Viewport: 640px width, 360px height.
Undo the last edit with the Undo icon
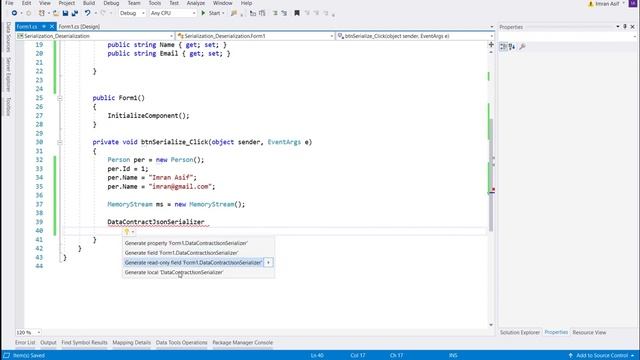pyautogui.click(x=87, y=13)
